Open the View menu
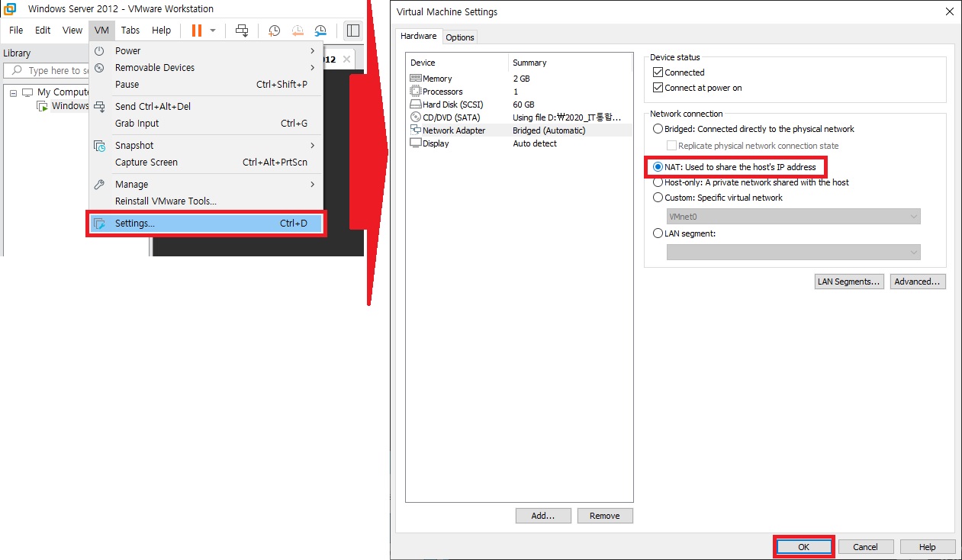The image size is (962, 560). point(72,31)
